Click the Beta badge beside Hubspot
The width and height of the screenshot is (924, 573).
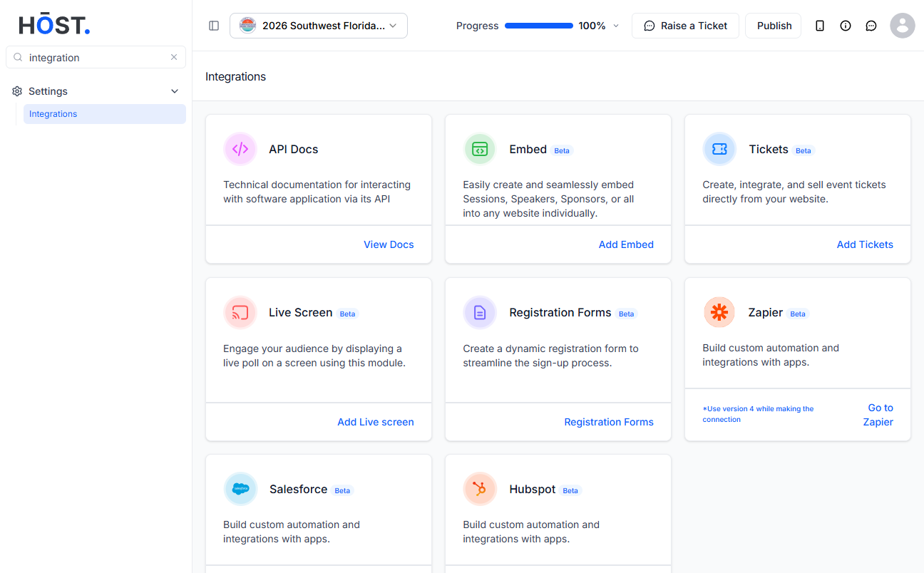point(570,490)
